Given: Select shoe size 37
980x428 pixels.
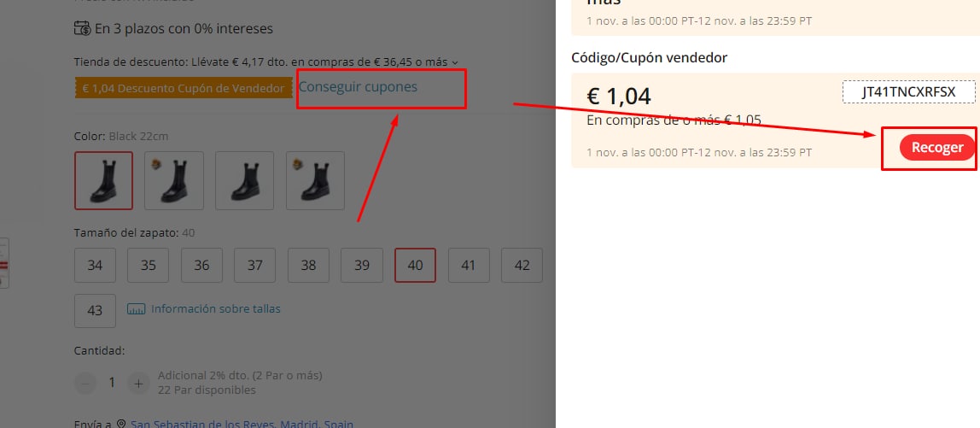Looking at the screenshot, I should (255, 266).
